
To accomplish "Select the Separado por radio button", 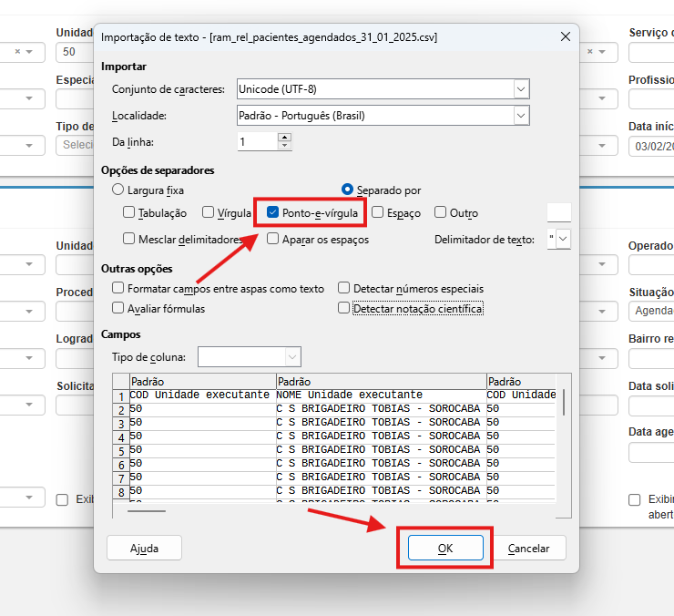I will pos(347,190).
